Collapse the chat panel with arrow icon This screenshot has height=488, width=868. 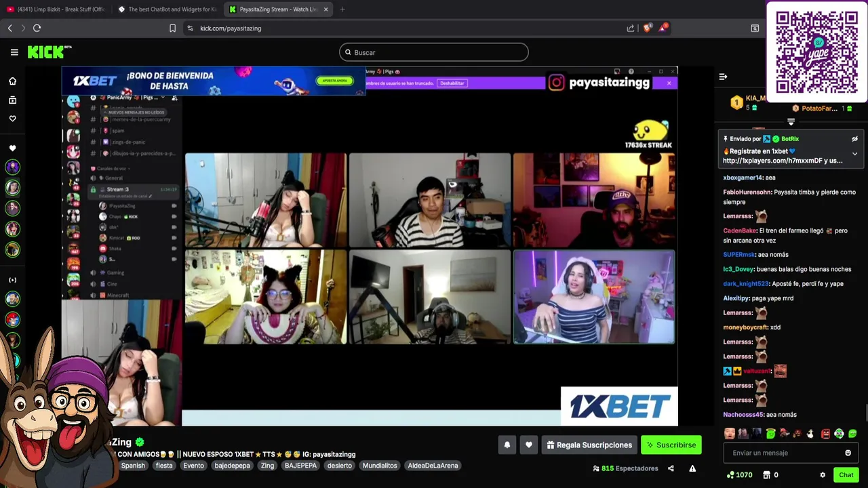[723, 77]
